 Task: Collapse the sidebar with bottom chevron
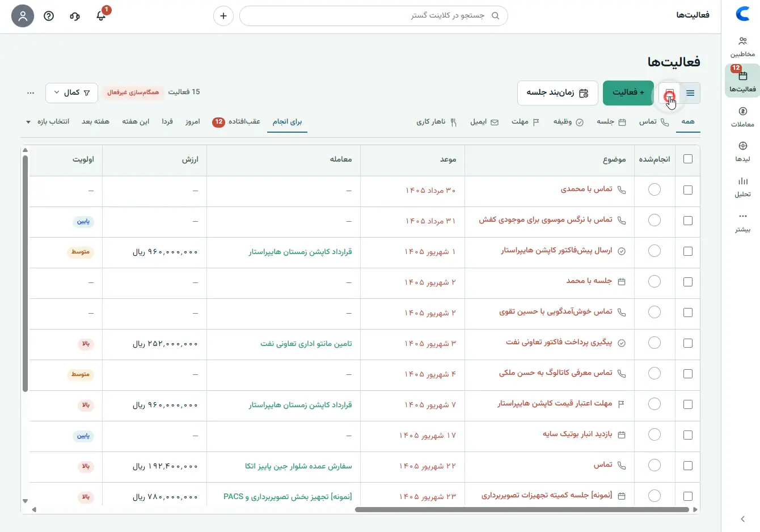pyautogui.click(x=743, y=519)
